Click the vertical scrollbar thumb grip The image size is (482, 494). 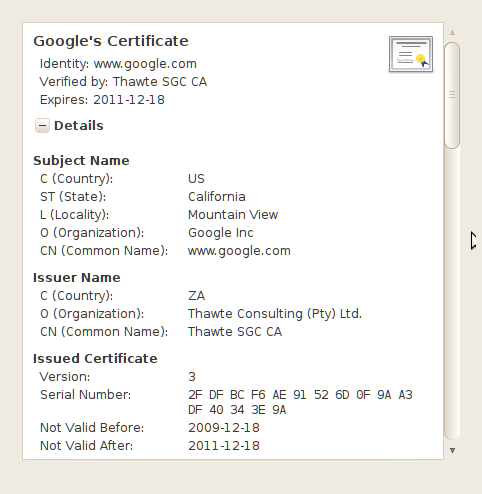pyautogui.click(x=452, y=95)
